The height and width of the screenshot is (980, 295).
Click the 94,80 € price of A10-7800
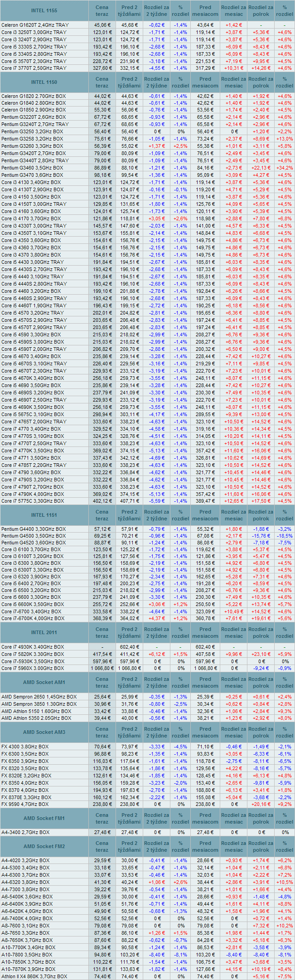click(102, 954)
